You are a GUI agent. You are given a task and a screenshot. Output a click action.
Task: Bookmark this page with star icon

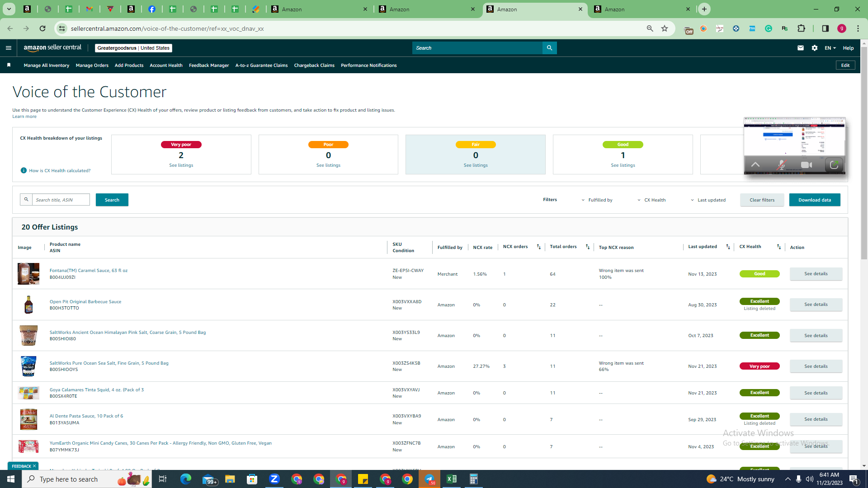pos(665,28)
